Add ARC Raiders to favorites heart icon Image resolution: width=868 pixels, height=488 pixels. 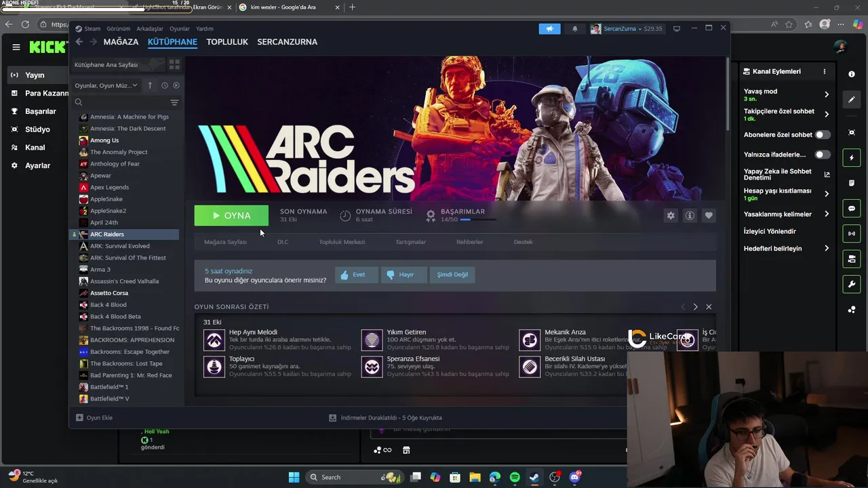point(709,216)
